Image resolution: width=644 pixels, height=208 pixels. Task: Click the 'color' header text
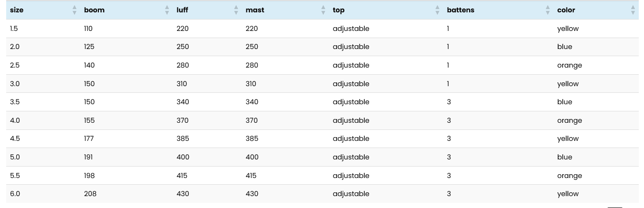pyautogui.click(x=566, y=10)
